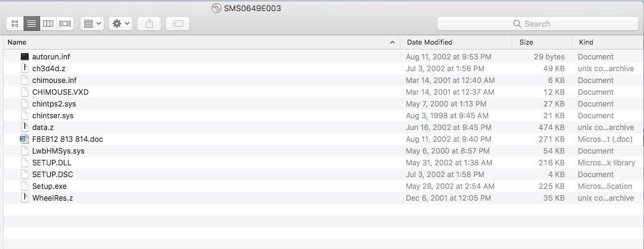644x249 pixels.
Task: Click the edit tags icon
Action: (178, 24)
